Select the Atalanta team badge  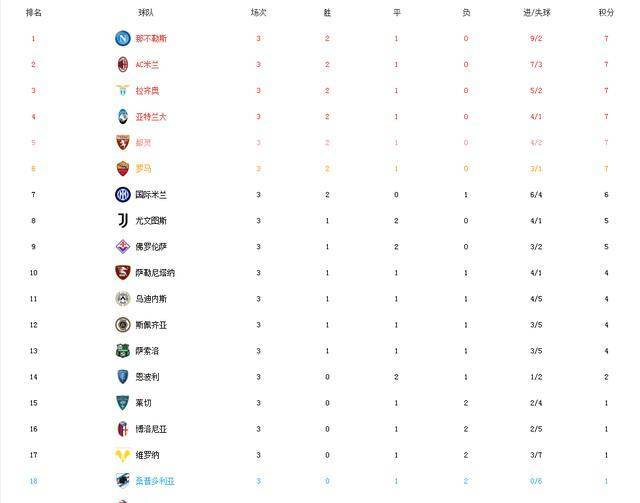pos(122,117)
